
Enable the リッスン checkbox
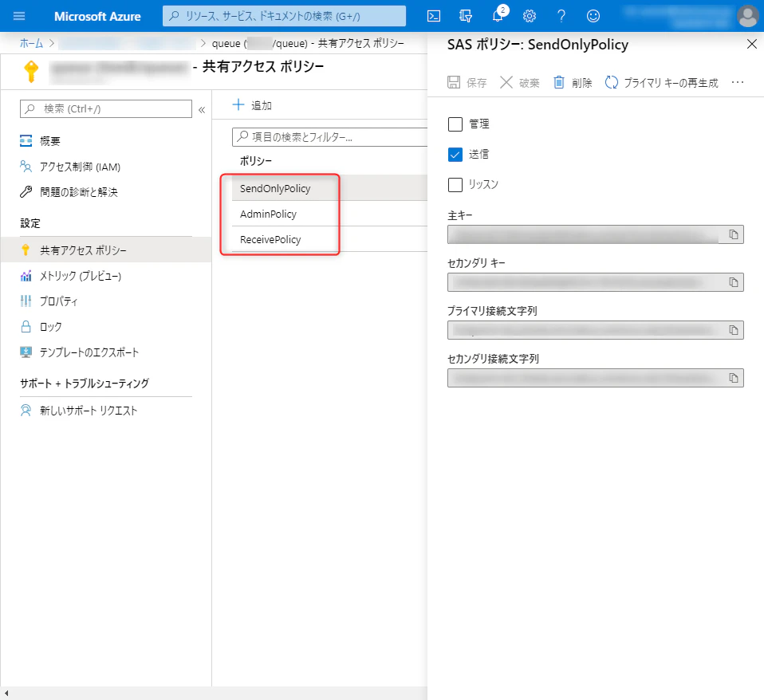coord(455,185)
